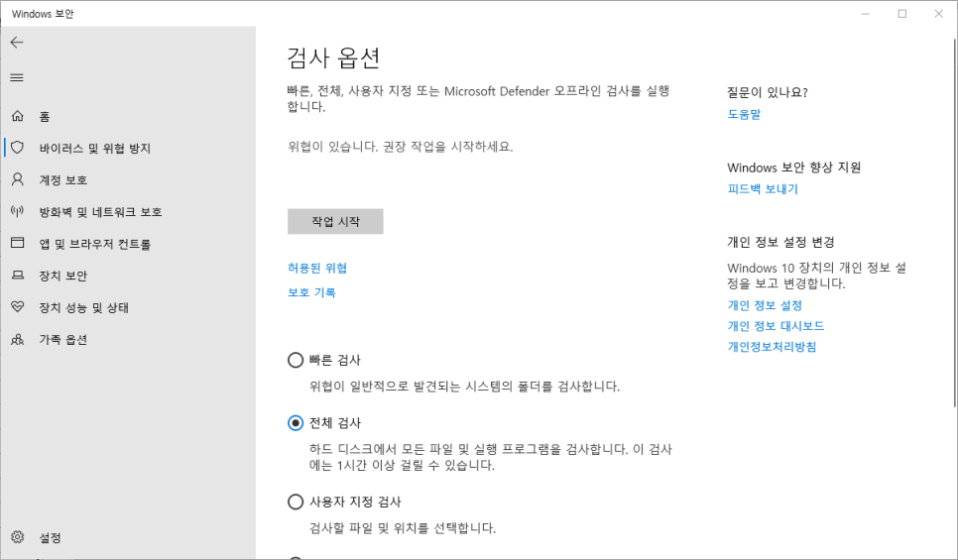Open 장치 보안 page

coord(62,276)
